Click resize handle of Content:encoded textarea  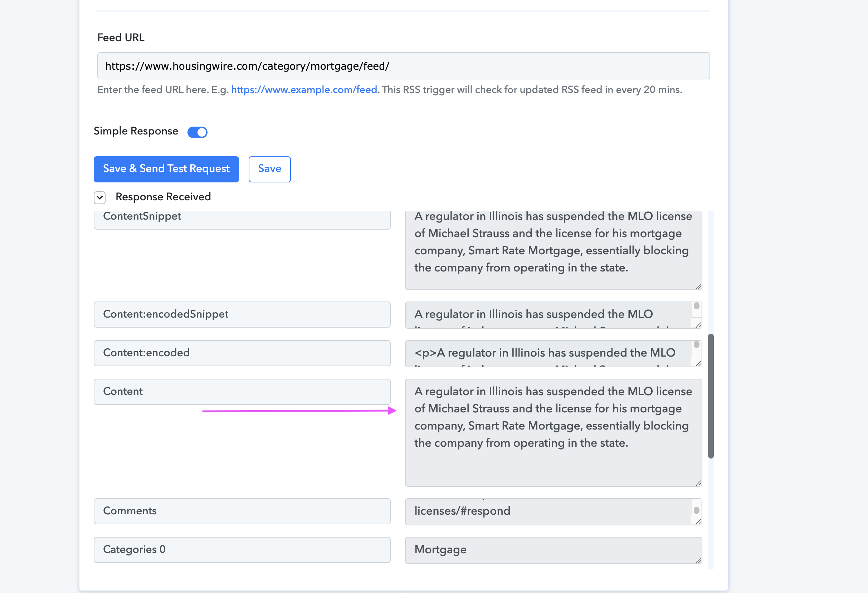(x=698, y=363)
